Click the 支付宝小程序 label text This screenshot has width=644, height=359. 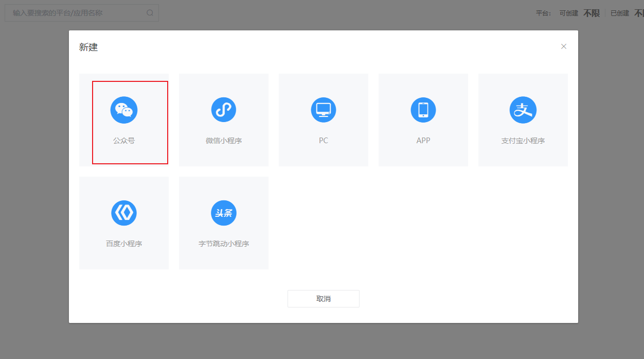(x=523, y=141)
